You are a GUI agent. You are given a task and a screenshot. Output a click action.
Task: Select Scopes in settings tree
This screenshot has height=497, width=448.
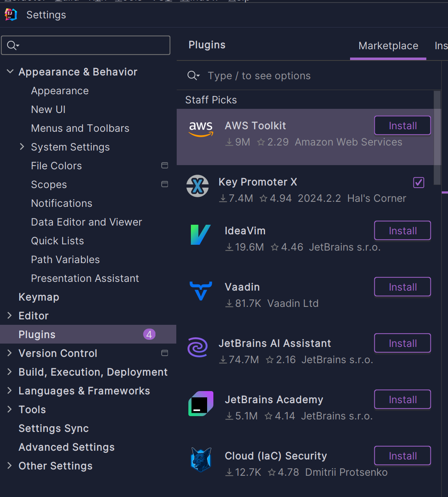(49, 184)
